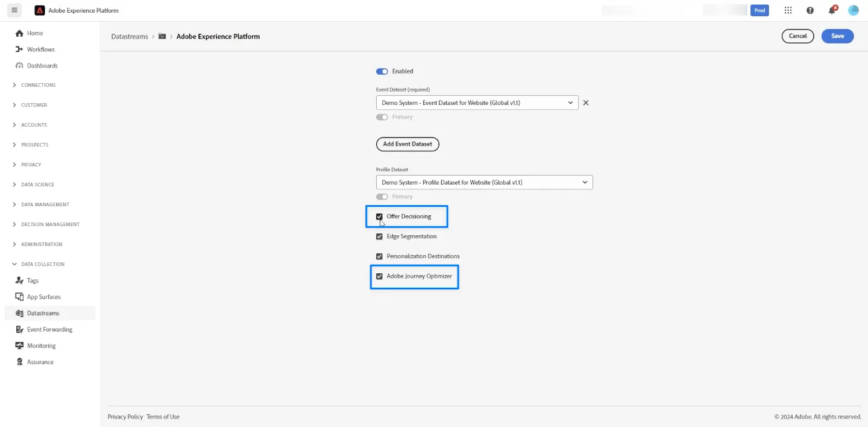The height and width of the screenshot is (427, 868).
Task: Click the Cancel button
Action: (x=798, y=36)
